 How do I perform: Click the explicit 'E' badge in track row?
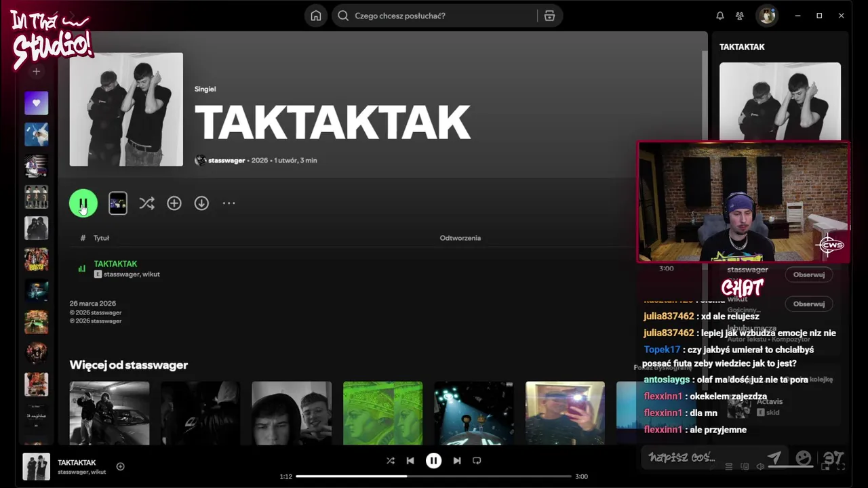point(98,274)
